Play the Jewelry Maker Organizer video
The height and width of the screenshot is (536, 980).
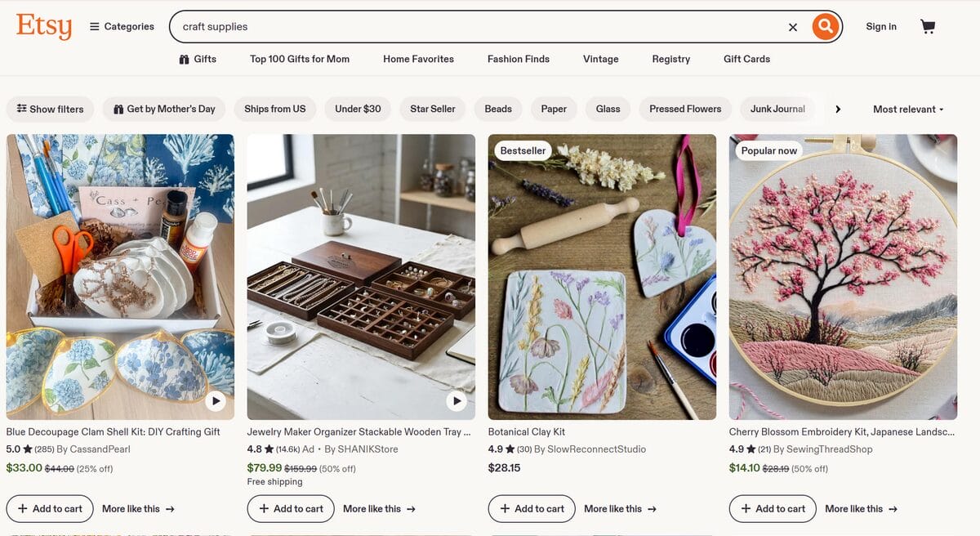[x=457, y=400]
